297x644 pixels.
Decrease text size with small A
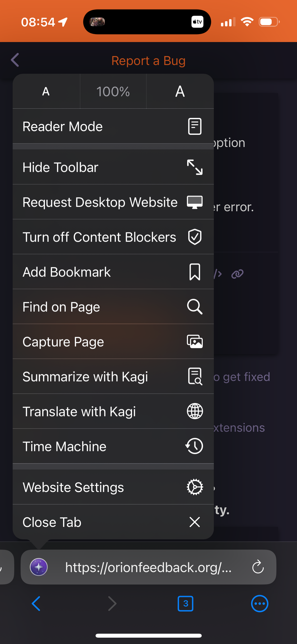point(46,91)
